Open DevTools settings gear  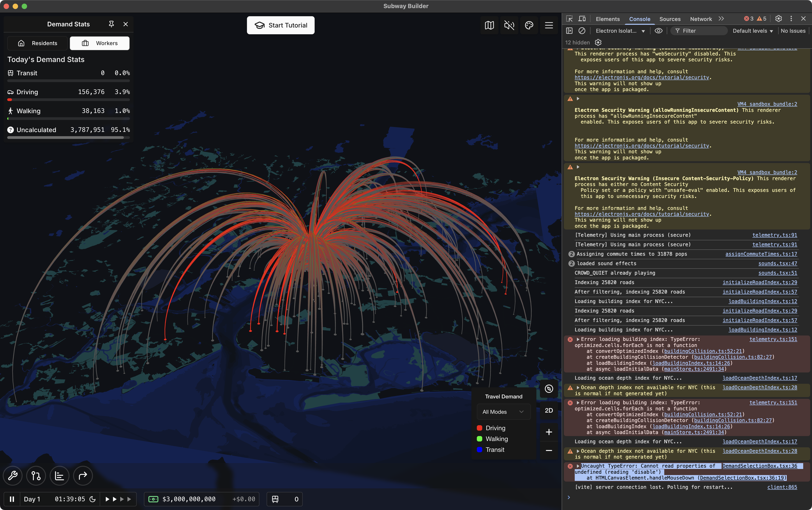[x=779, y=19]
